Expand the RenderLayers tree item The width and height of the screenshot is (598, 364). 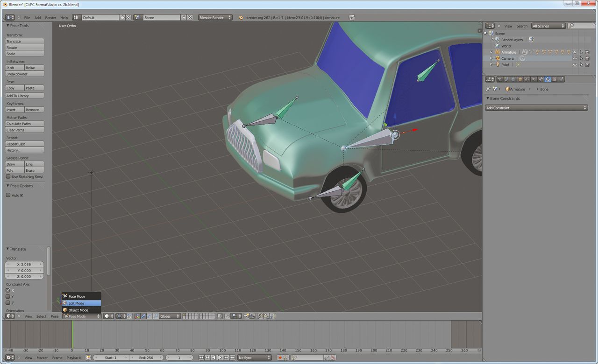[492, 40]
